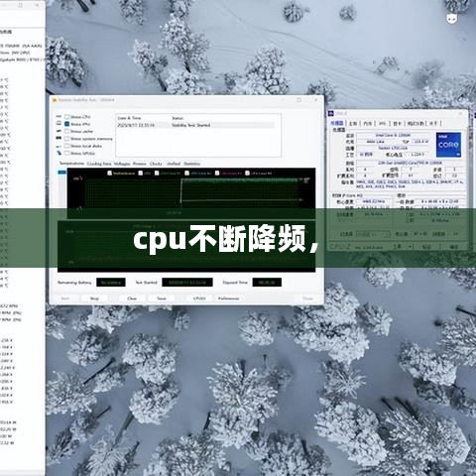Toggle the CPU Core #4 graph checkbox

click(x=247, y=173)
